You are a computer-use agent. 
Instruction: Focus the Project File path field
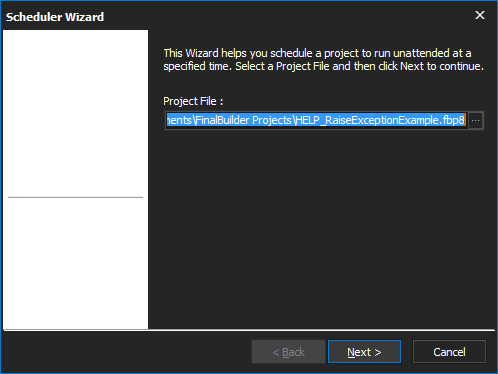point(316,120)
